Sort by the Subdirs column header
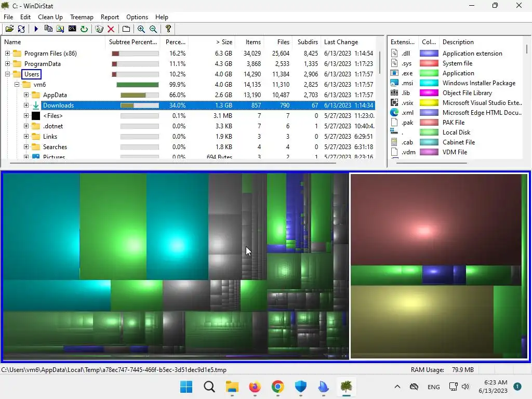This screenshot has height=399, width=532. (x=307, y=42)
